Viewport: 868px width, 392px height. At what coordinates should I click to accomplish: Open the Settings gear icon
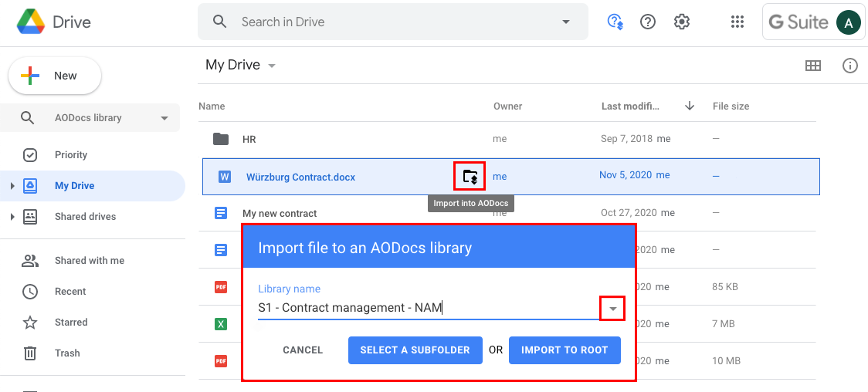pos(681,22)
